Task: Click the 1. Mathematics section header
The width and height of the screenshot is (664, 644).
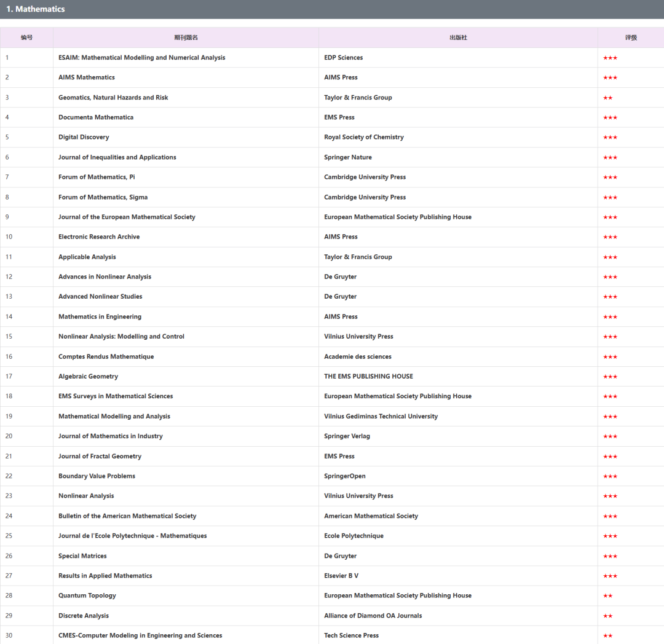Action: 35,9
